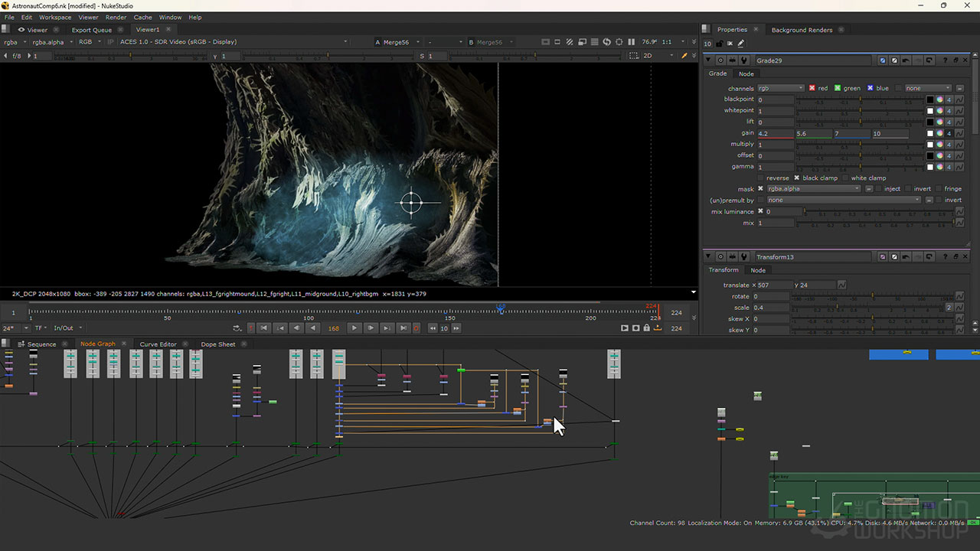Disable the black clamp checkbox
Image resolution: width=980 pixels, height=551 pixels.
coord(797,178)
